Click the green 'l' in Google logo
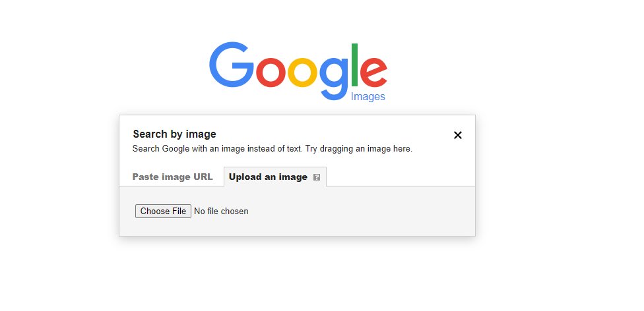Viewport: 644px width, 311px height. click(x=355, y=65)
